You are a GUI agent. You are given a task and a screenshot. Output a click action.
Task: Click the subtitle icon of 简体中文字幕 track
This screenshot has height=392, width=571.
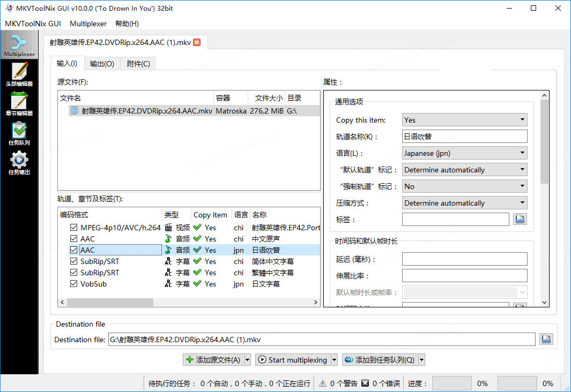(x=168, y=261)
